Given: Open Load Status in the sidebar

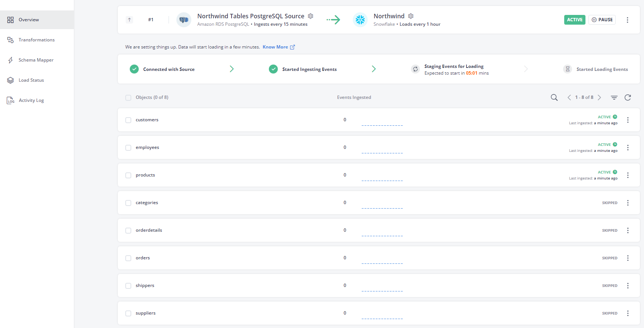Looking at the screenshot, I should pyautogui.click(x=37, y=80).
